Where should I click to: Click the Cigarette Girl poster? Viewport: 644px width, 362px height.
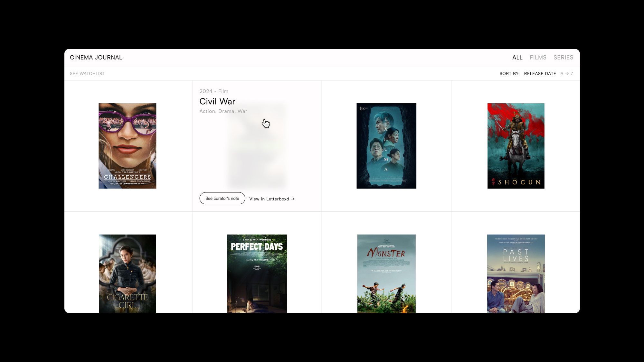point(127,274)
